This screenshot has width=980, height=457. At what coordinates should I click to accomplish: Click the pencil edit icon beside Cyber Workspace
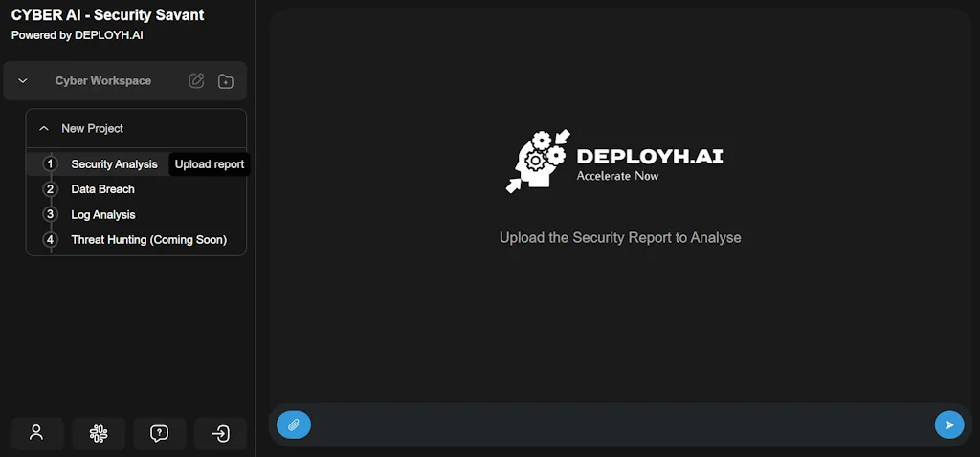click(x=196, y=81)
